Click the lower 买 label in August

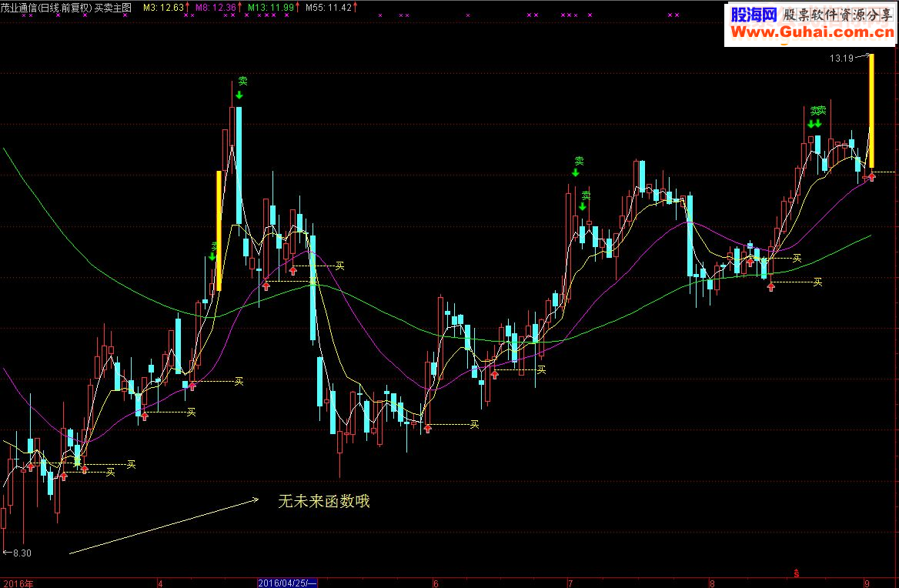pos(817,282)
